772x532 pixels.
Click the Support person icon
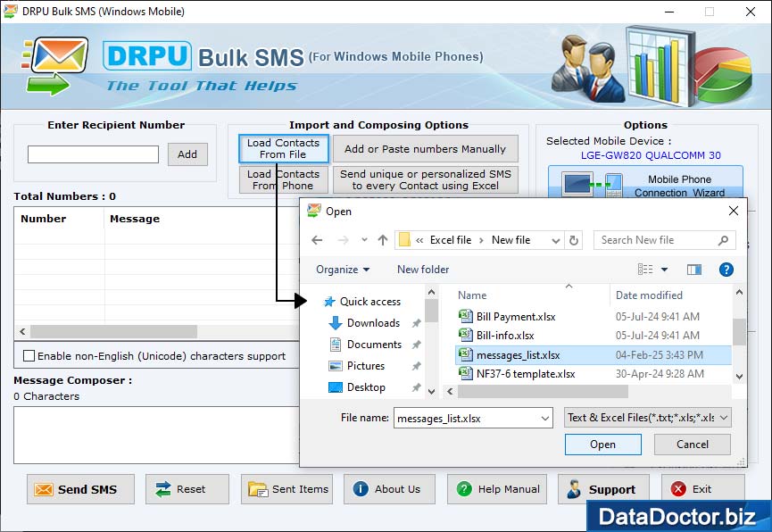click(574, 489)
